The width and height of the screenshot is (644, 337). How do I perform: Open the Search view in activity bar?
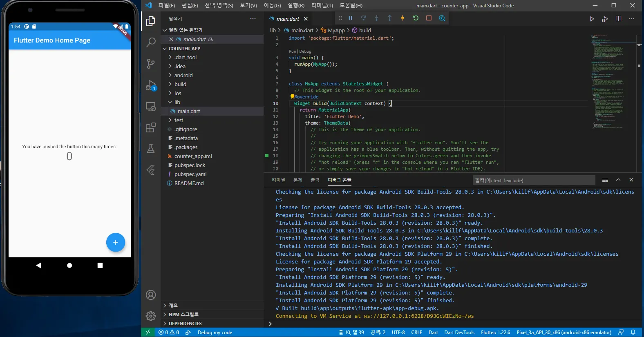[151, 42]
